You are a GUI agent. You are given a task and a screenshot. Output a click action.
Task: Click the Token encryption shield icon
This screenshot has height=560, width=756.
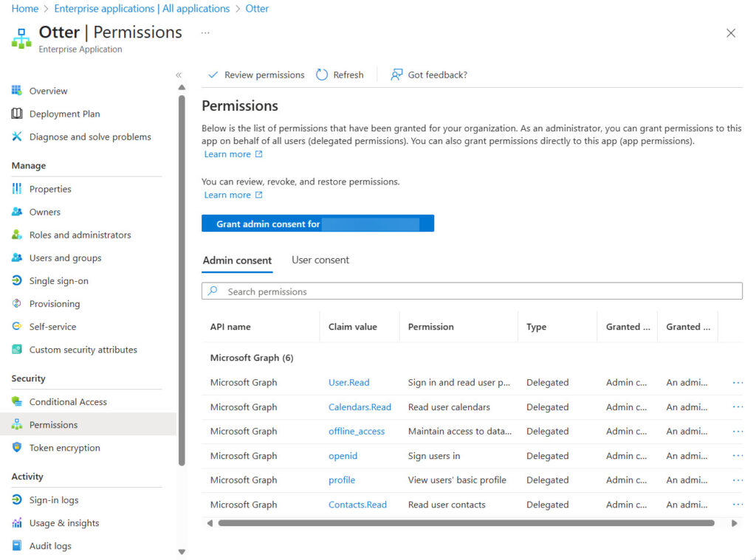[17, 447]
